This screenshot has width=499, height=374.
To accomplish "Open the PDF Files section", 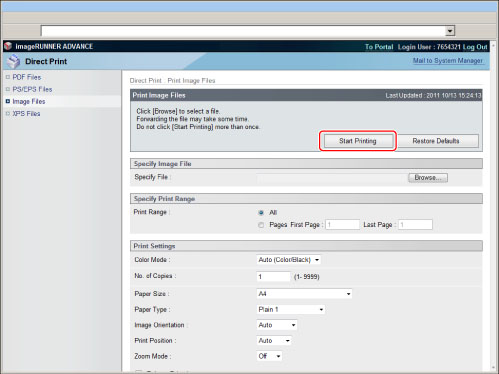I will [x=27, y=77].
